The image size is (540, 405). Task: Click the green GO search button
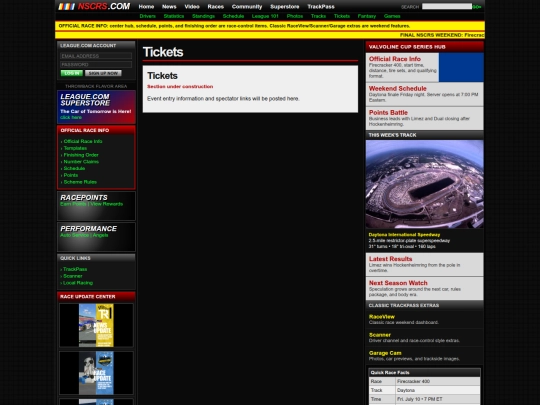coord(477,7)
